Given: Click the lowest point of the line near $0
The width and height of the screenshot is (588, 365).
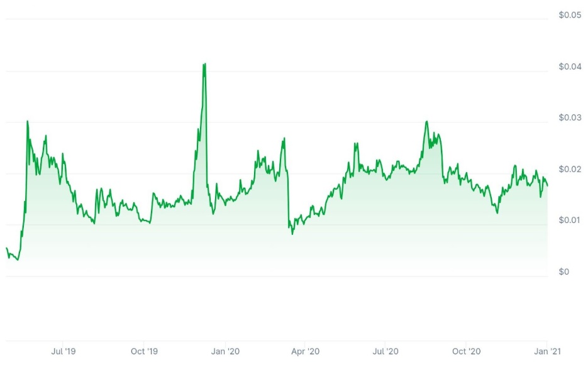Looking at the screenshot, I should point(18,259).
